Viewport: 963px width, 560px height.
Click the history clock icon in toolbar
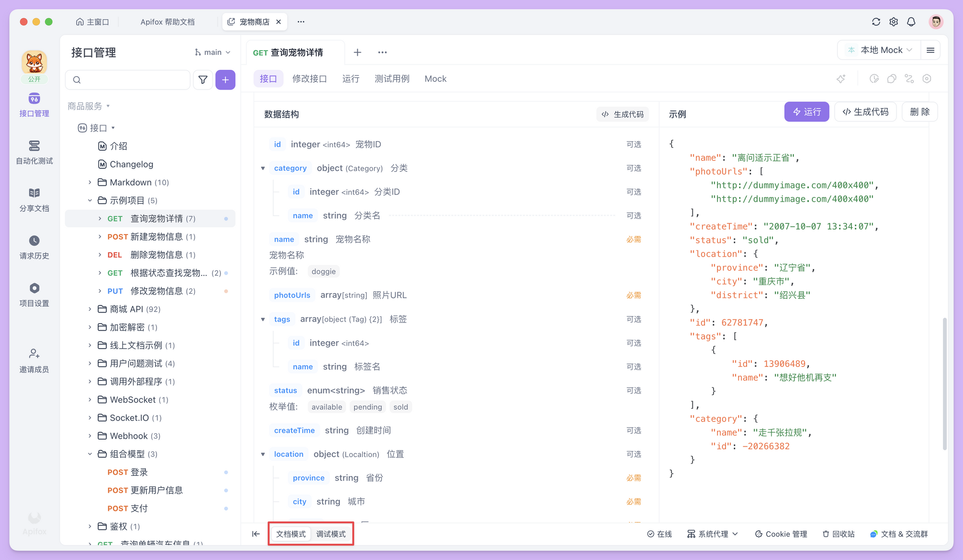pyautogui.click(x=874, y=78)
